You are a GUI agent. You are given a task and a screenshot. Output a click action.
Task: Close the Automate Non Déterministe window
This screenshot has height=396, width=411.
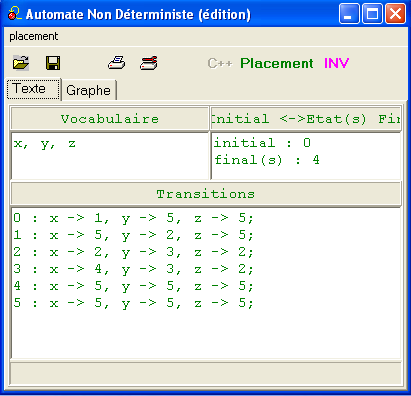click(x=395, y=14)
